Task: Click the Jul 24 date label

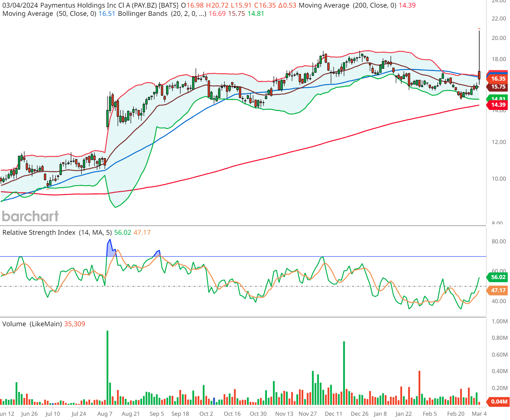Action: (79, 414)
